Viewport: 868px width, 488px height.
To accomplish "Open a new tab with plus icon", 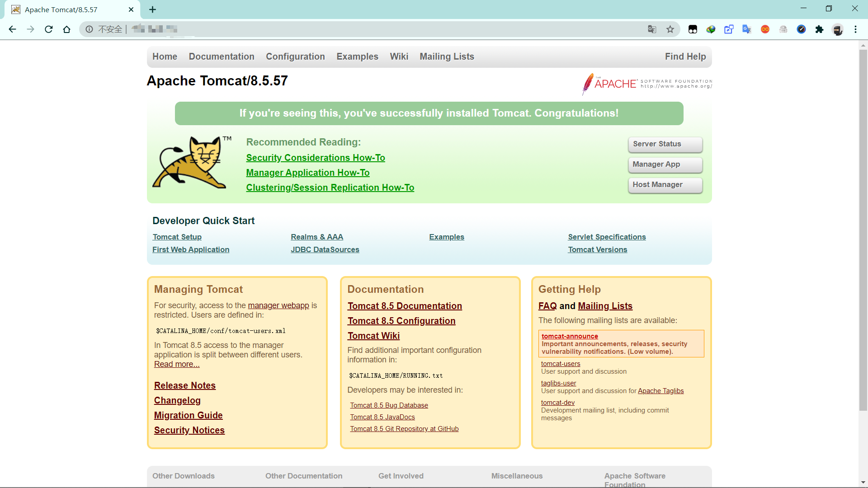I will click(x=152, y=9).
